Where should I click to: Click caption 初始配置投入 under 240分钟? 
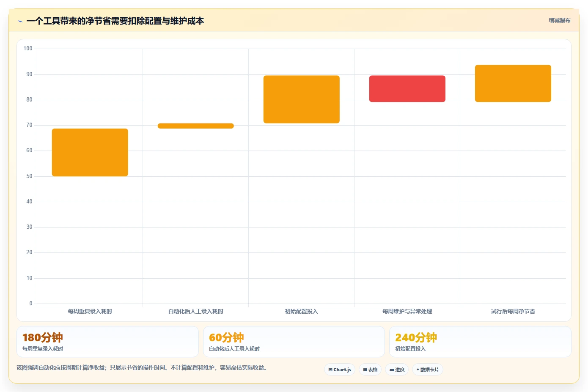coord(410,349)
